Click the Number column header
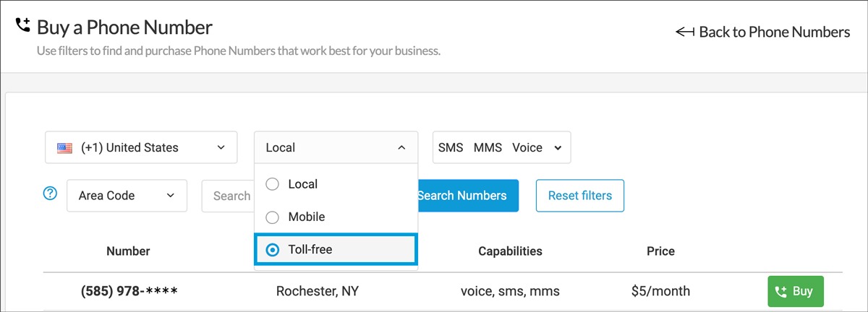Image resolution: width=868 pixels, height=312 pixels. coord(128,251)
